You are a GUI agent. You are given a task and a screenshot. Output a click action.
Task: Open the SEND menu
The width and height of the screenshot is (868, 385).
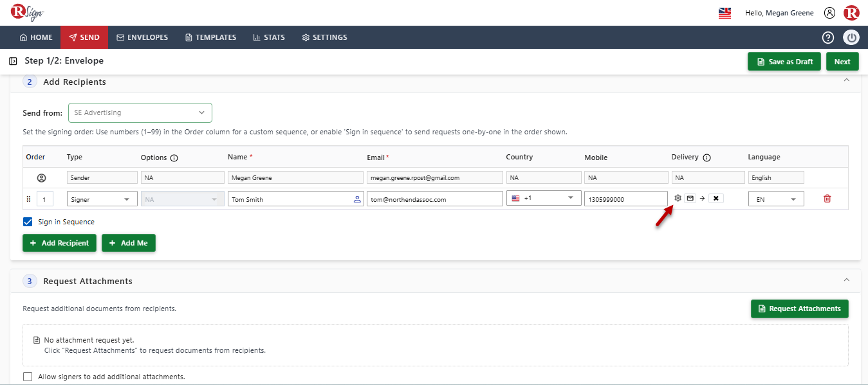(84, 37)
